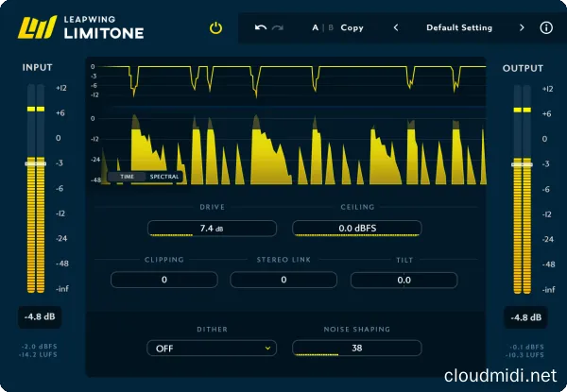567x392 pixels.
Task: Select the Spectral display tab
Action: 163,177
